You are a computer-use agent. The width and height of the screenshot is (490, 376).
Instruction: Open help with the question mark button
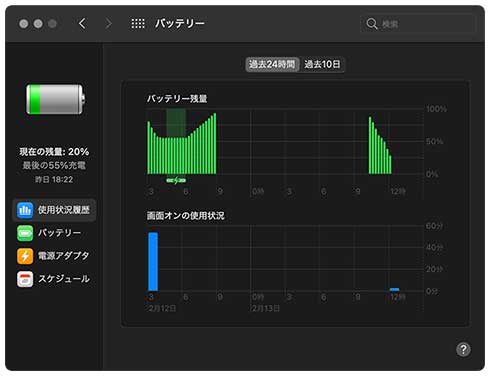pos(463,349)
